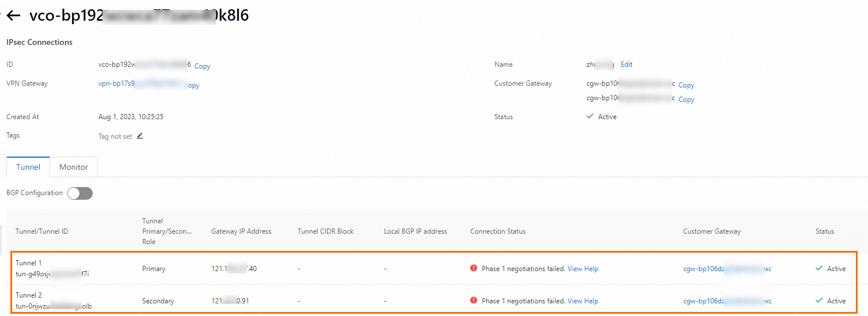Select the Tunnel tab
This screenshot has height=316, width=868.
[28, 167]
